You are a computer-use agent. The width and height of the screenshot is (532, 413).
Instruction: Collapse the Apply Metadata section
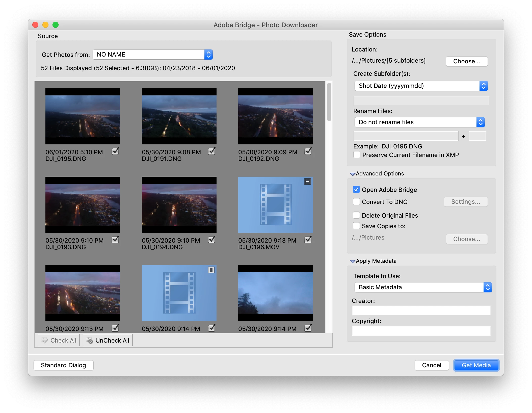[x=353, y=261]
